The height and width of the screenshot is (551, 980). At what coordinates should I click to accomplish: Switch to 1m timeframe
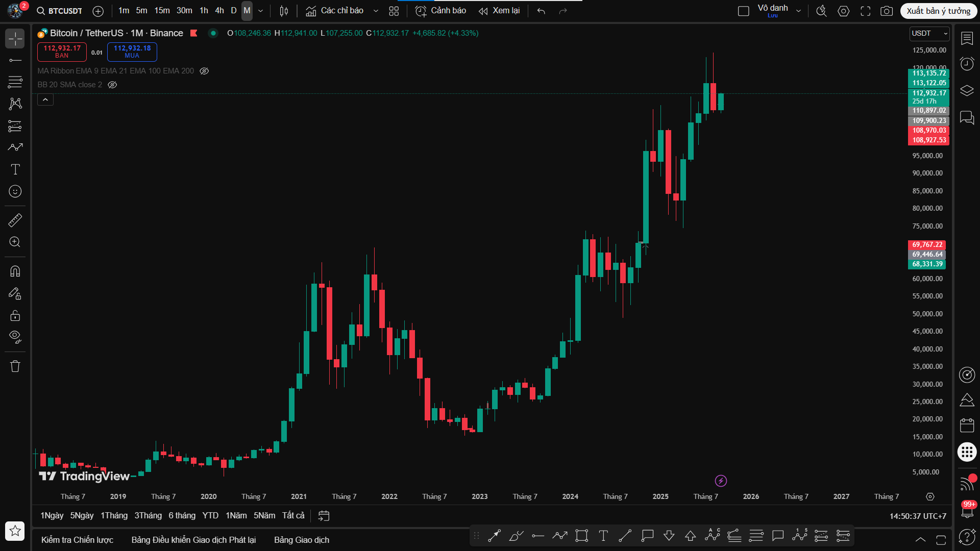pyautogui.click(x=124, y=11)
